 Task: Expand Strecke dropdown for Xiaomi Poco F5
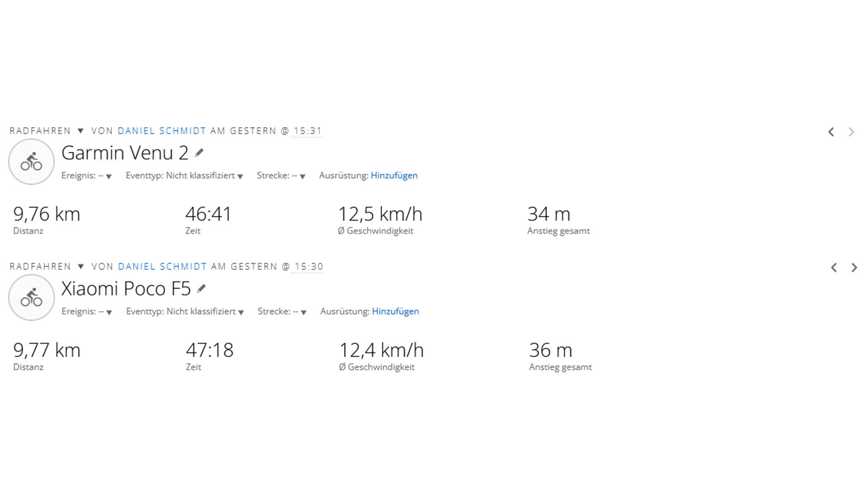(303, 312)
